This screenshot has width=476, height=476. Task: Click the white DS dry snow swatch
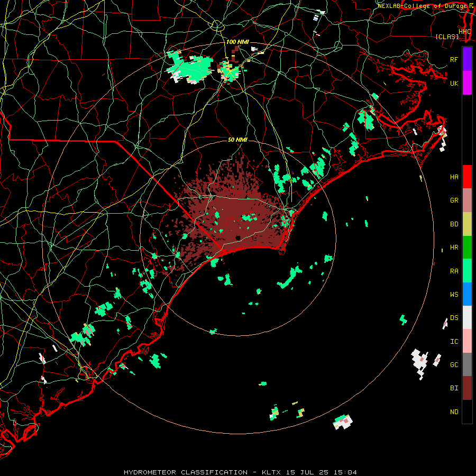tap(467, 317)
